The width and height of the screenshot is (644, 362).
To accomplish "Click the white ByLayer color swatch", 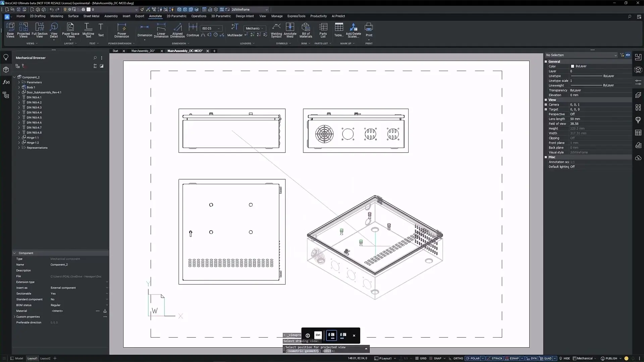I will [x=573, y=66].
